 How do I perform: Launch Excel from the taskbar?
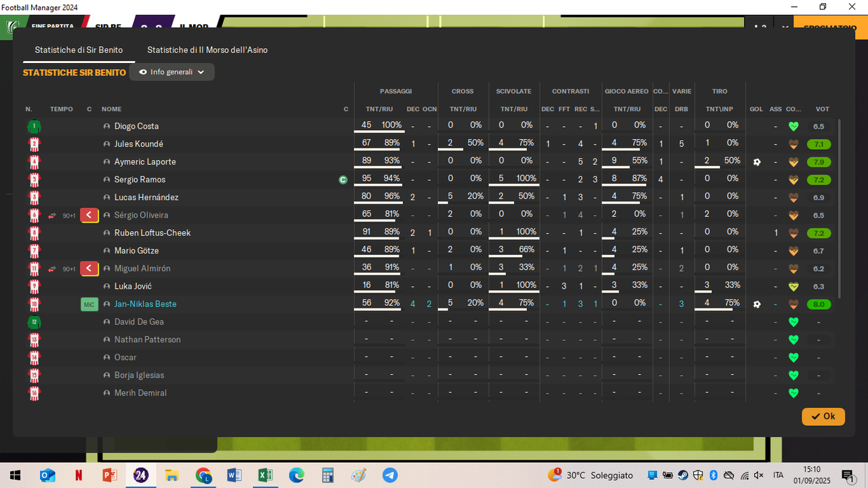pyautogui.click(x=265, y=475)
